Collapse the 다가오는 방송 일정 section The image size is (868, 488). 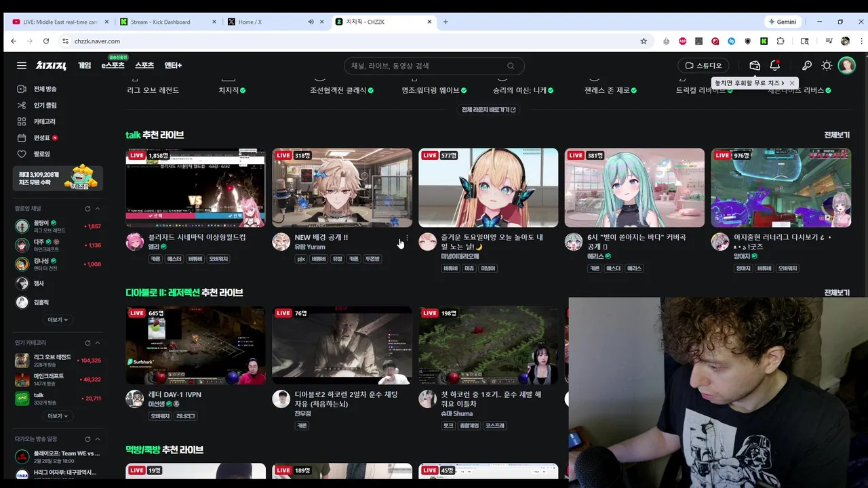(x=98, y=439)
